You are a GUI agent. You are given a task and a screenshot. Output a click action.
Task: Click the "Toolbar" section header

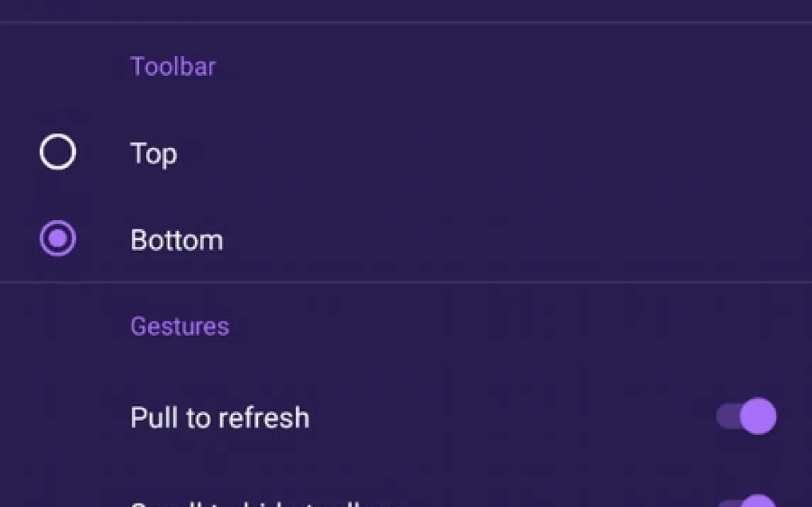173,67
